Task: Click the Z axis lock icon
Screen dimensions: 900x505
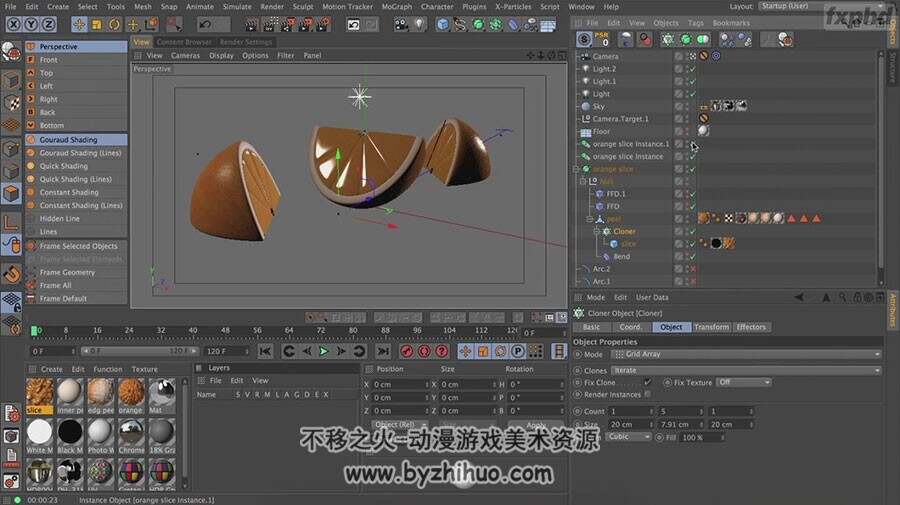Action: 49,25
